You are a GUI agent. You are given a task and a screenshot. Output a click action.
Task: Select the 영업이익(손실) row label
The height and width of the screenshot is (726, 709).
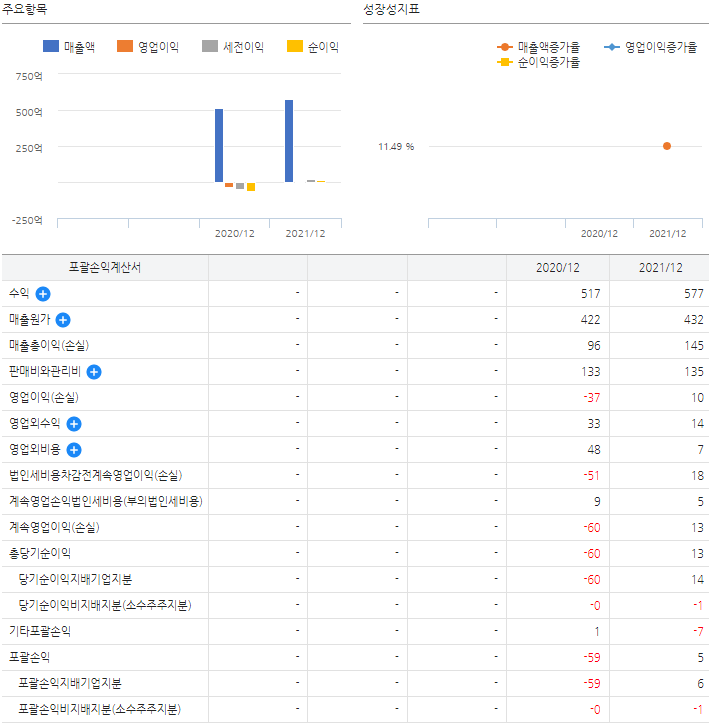coord(44,397)
